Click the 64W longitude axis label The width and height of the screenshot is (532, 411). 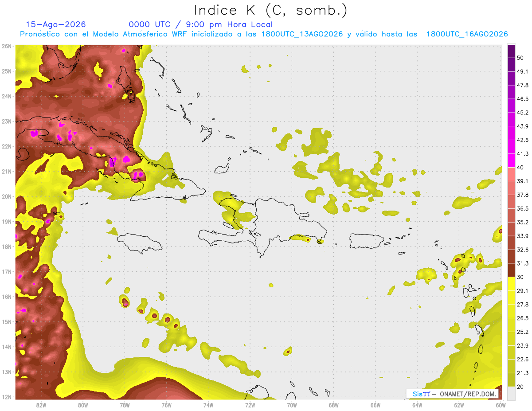[417, 405]
